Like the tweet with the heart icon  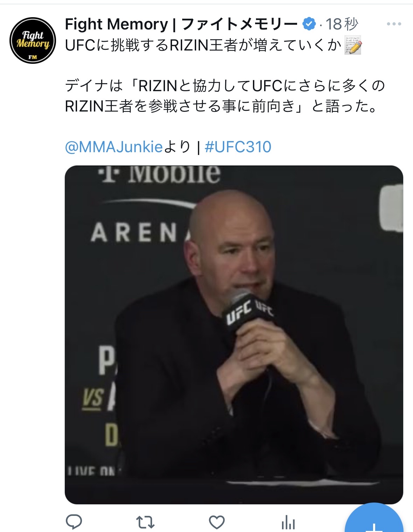coord(216,522)
